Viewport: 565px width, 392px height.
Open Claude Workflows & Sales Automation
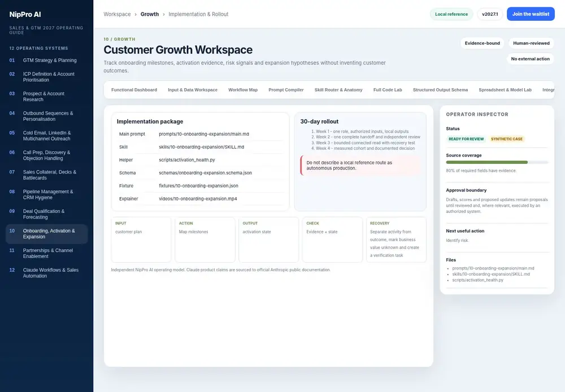point(46,273)
